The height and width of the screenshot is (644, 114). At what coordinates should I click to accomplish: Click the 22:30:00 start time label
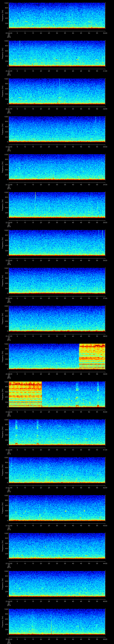[x=9, y=71]
